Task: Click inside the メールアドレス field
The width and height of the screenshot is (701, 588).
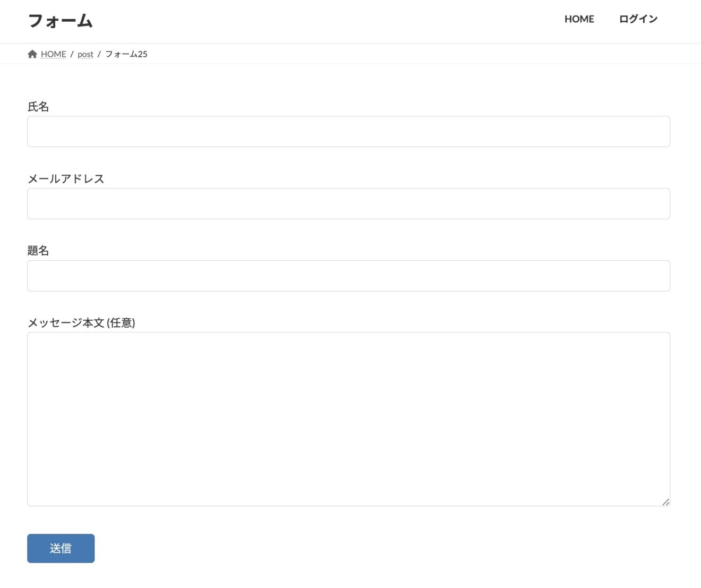Action: coord(348,203)
